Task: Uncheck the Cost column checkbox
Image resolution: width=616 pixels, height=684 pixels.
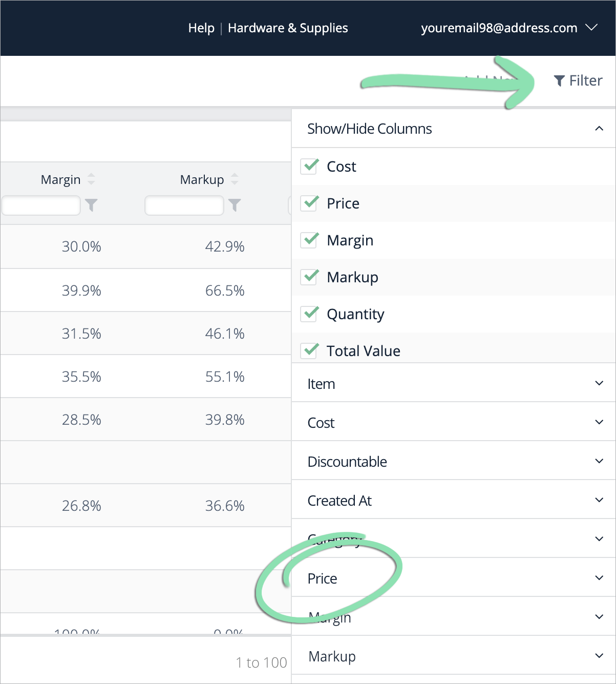Action: tap(309, 166)
